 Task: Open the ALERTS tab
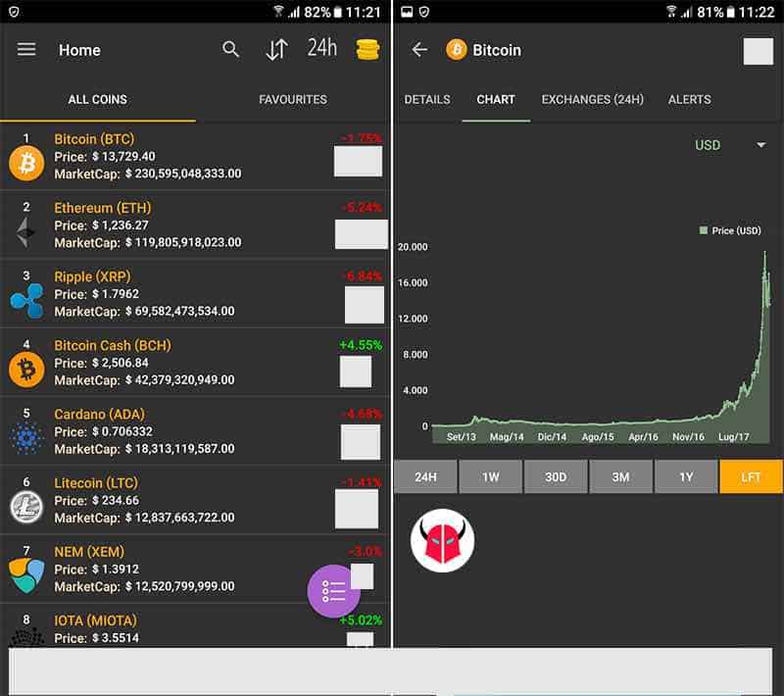[690, 100]
